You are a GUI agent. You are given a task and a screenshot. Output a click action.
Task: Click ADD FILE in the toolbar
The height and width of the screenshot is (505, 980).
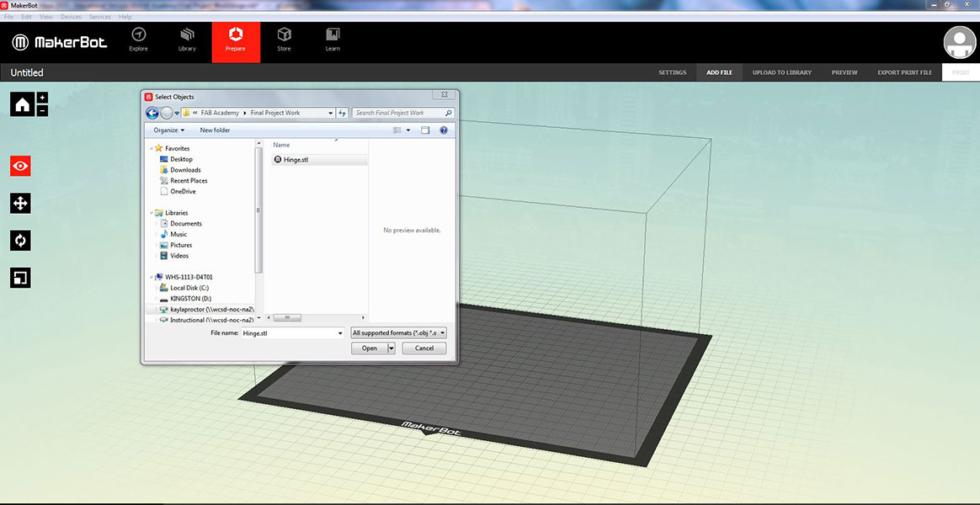pyautogui.click(x=719, y=72)
